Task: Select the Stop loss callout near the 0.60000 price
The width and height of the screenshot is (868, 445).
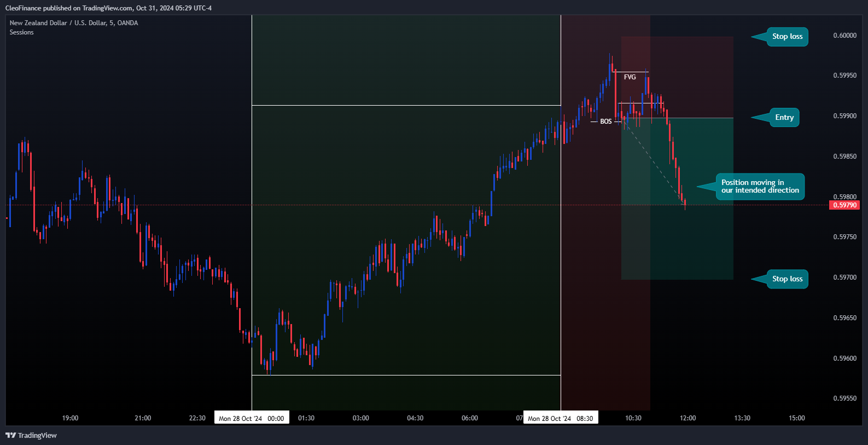Action: tap(787, 37)
